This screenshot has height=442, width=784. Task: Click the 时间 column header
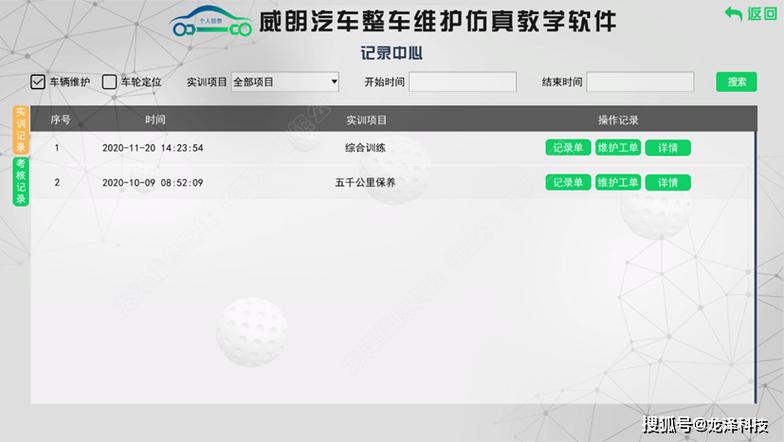pos(155,120)
